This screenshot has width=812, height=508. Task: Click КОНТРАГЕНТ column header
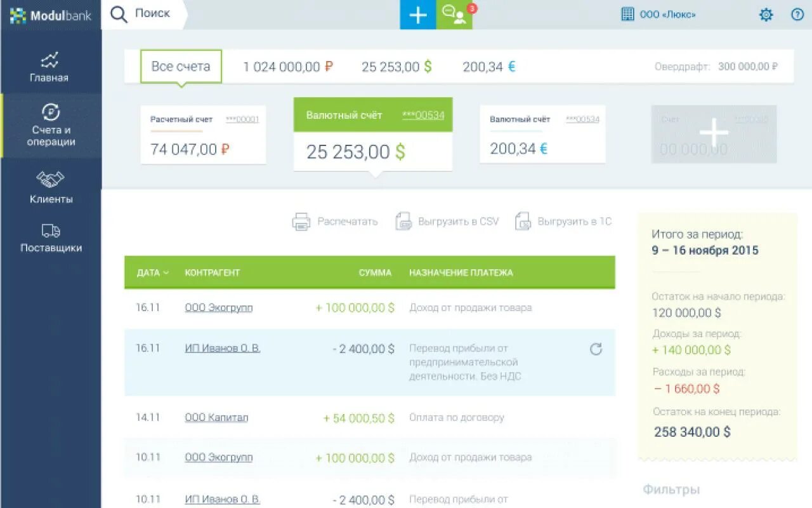tap(213, 273)
